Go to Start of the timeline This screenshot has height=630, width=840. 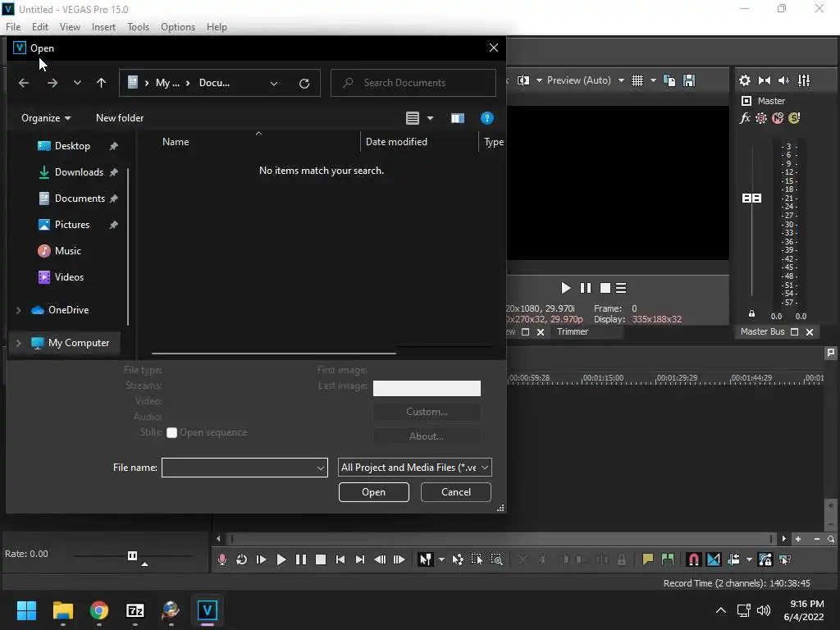(x=340, y=559)
